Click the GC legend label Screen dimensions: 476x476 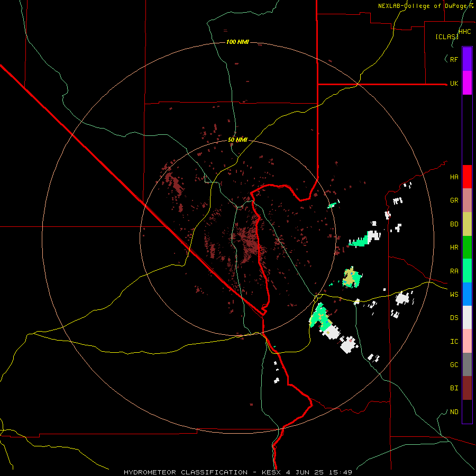click(454, 364)
